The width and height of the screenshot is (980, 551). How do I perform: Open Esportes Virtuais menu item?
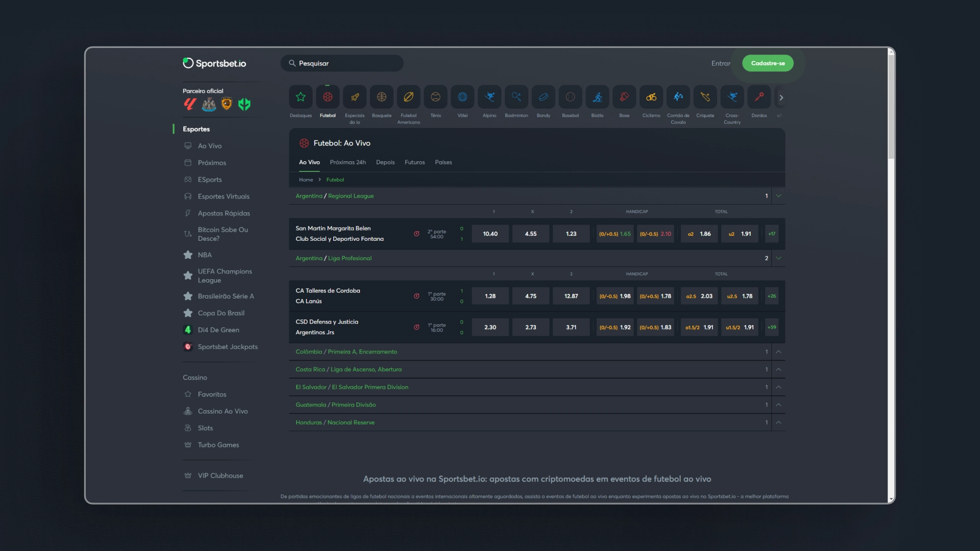[224, 196]
